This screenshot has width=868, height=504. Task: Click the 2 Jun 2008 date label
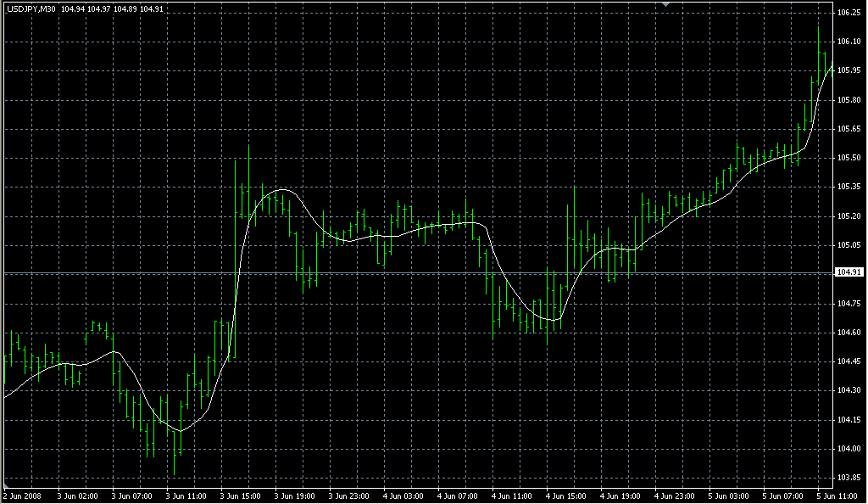(x=21, y=492)
